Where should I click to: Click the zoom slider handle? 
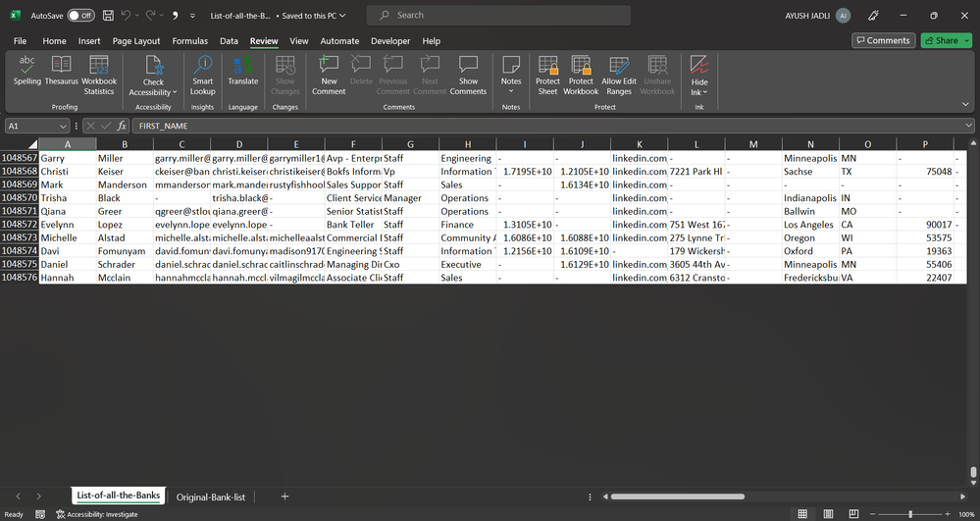[x=910, y=514]
